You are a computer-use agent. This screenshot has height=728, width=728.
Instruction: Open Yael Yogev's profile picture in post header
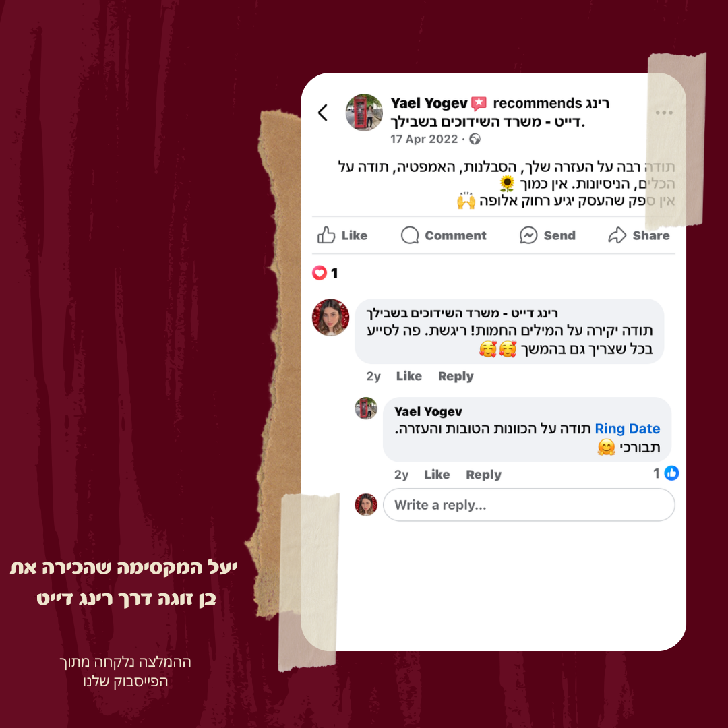[364, 113]
